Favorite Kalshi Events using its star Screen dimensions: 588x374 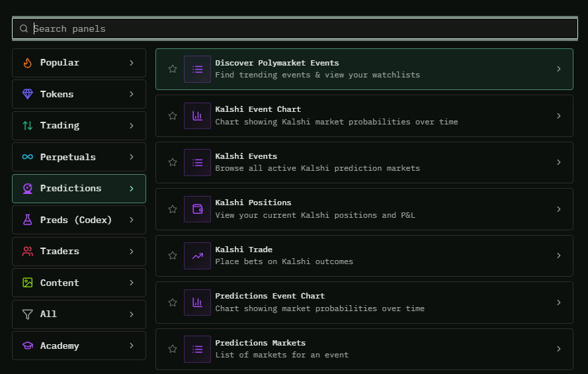(x=173, y=162)
